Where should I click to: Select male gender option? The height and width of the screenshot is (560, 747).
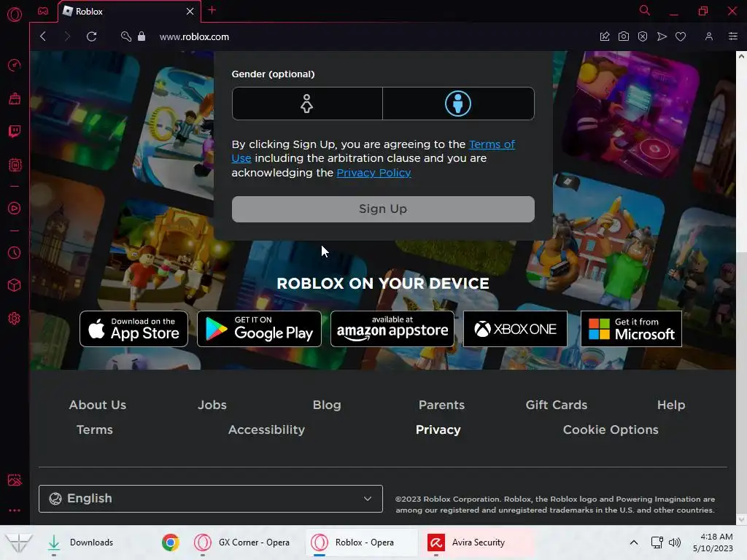458,104
